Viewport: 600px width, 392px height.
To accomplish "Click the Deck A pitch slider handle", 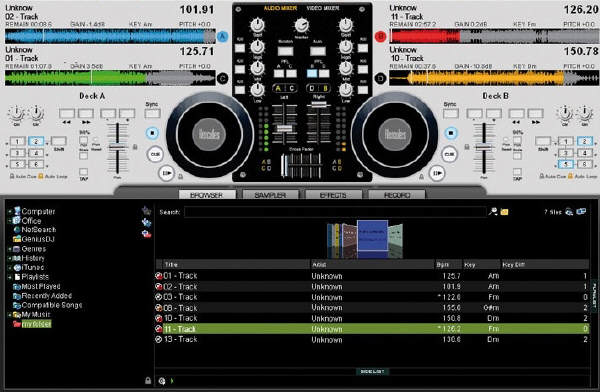I will (x=117, y=147).
